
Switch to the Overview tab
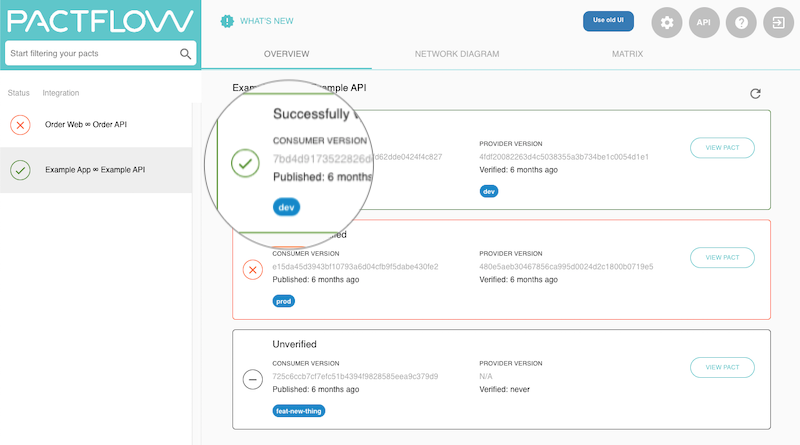286,54
